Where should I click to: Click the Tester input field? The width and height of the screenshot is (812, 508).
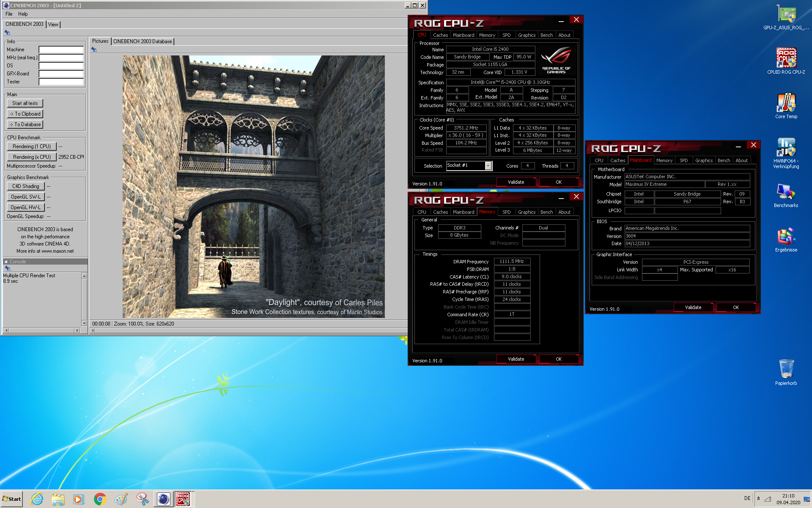tap(61, 82)
